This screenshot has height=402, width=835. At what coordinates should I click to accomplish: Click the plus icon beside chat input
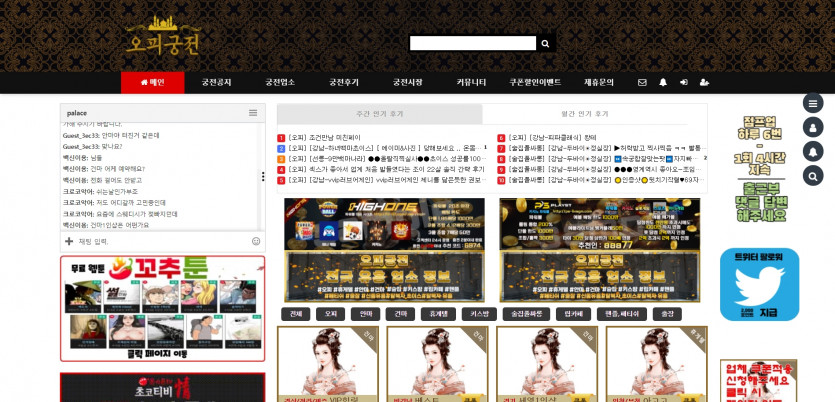tap(69, 241)
